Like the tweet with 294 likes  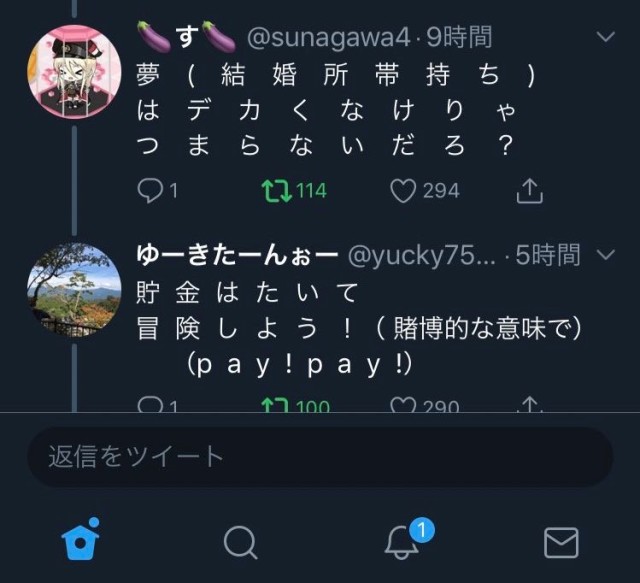coord(403,191)
